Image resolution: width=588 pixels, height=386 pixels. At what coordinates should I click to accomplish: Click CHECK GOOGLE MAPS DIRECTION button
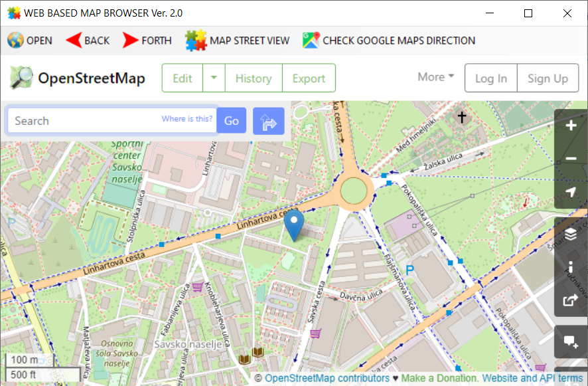(x=389, y=41)
